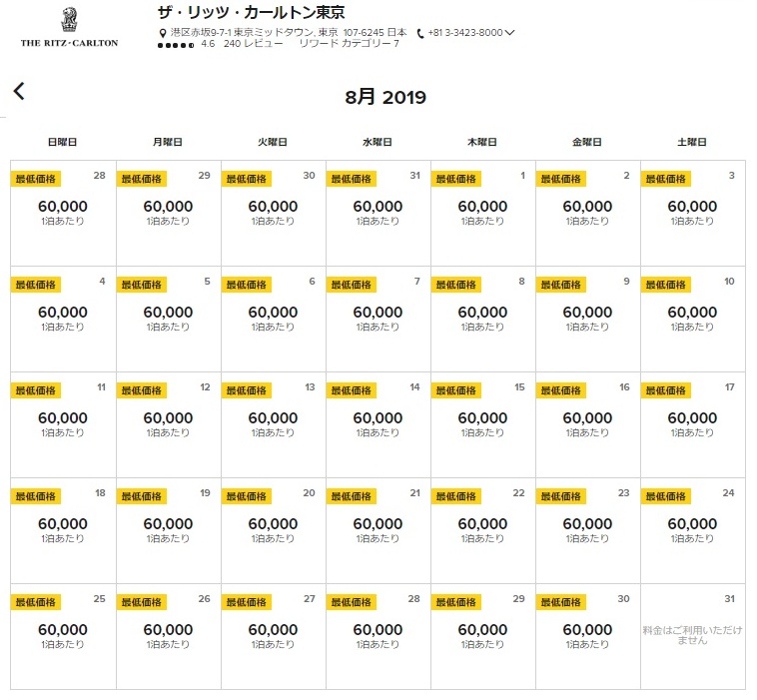Image resolution: width=757 pixels, height=700 pixels.
Task: Click リワード カテゴリー 7 text
Action: point(350,44)
